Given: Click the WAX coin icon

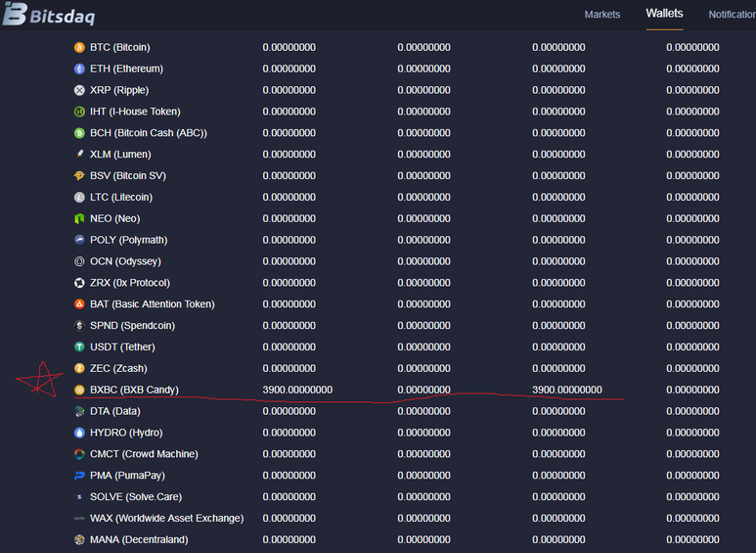Looking at the screenshot, I should [79, 519].
